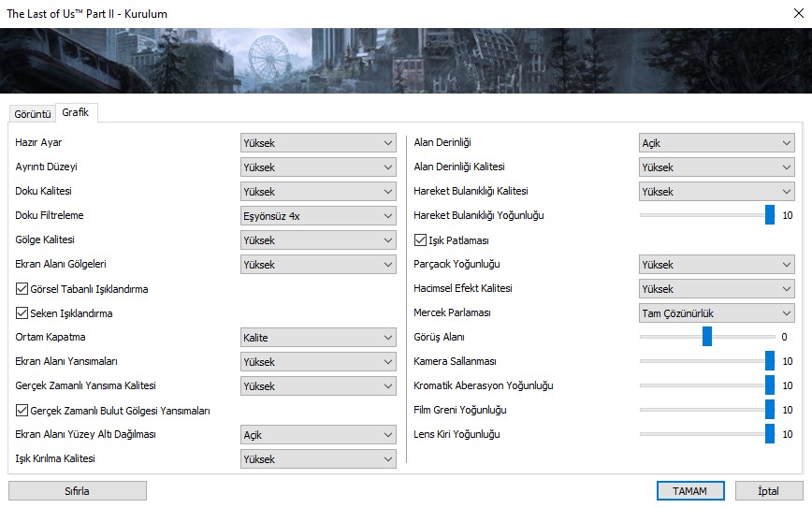This screenshot has height=508, width=812.
Task: Open the Alan Derinliği dropdown
Action: coord(717,143)
